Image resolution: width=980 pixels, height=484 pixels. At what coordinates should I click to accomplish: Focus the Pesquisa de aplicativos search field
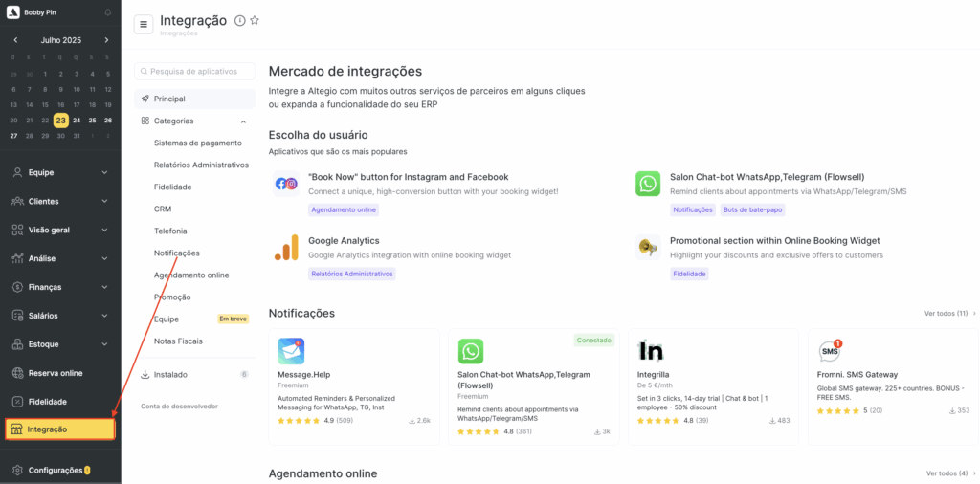pos(194,71)
